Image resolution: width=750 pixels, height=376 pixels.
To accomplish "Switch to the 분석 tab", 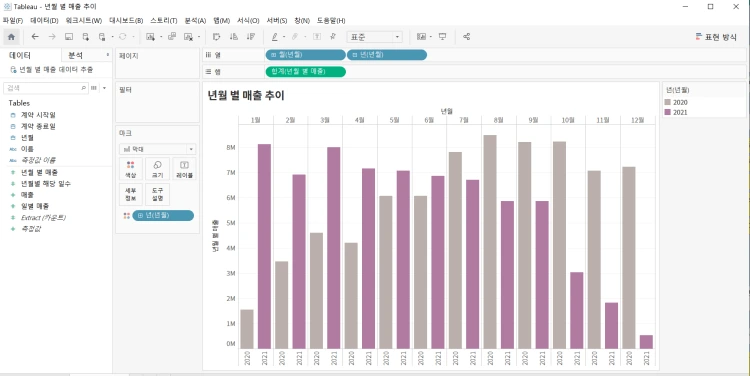I will (x=75, y=55).
